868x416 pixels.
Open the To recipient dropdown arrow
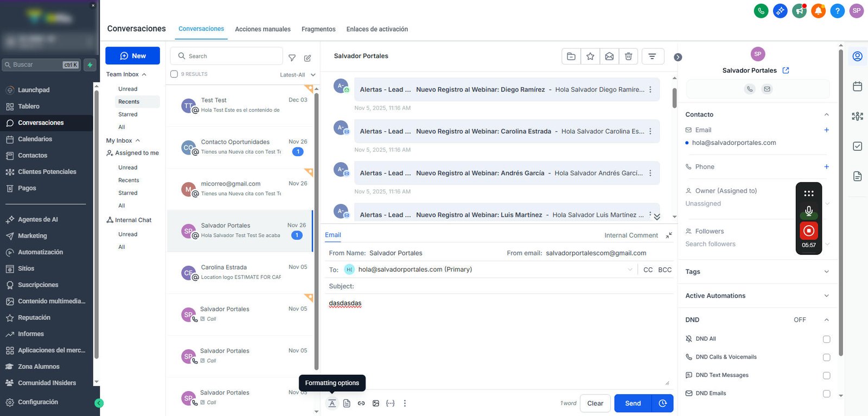630,270
